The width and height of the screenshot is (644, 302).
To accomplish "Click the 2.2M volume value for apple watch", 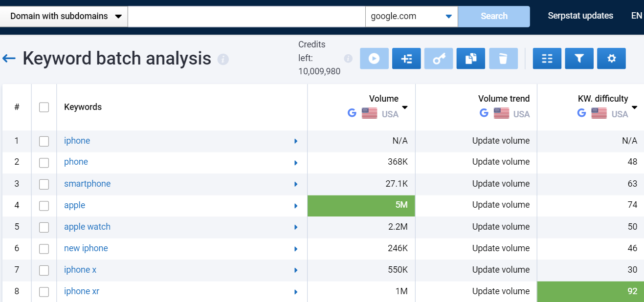I will (x=398, y=227).
